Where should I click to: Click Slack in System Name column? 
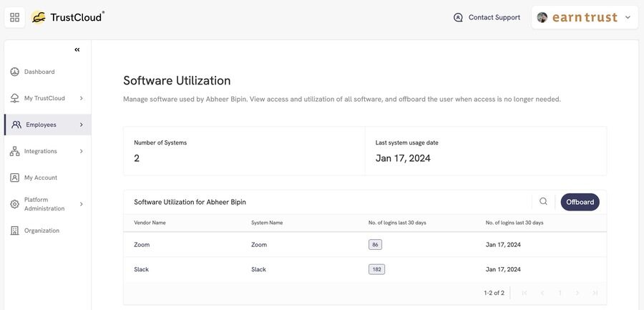(259, 269)
